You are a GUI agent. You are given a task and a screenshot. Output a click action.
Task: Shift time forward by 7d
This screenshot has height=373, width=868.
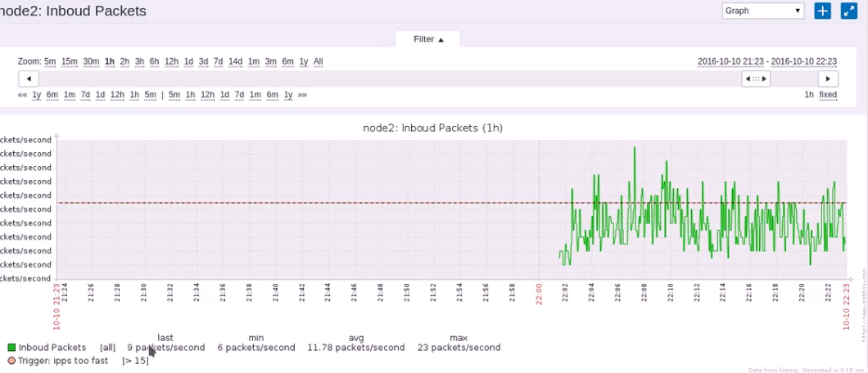tap(239, 95)
